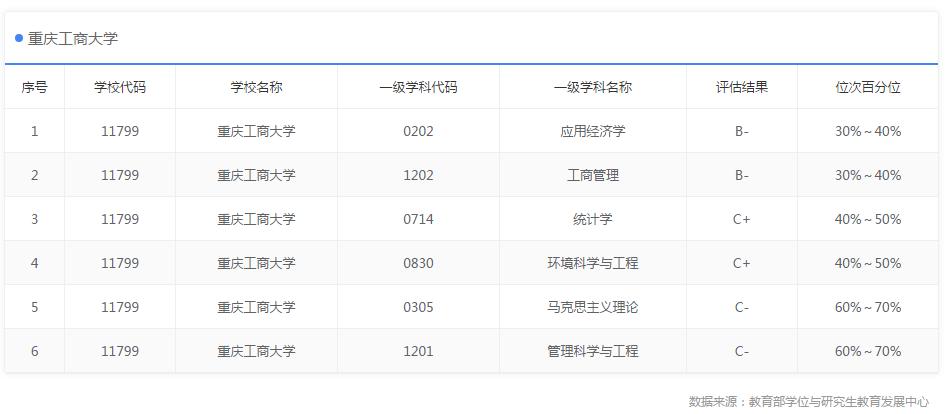Click discipline code 1201
Viewport: 948px width, 414px height.
point(418,351)
